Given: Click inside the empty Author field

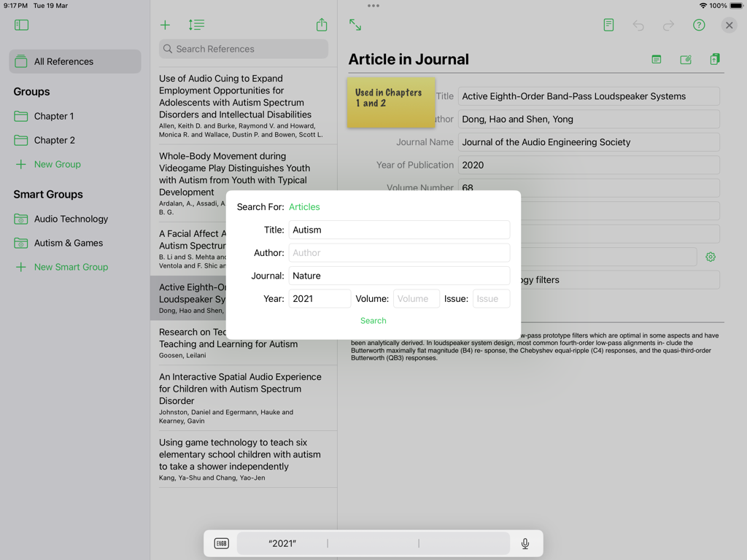Looking at the screenshot, I should [x=399, y=252].
